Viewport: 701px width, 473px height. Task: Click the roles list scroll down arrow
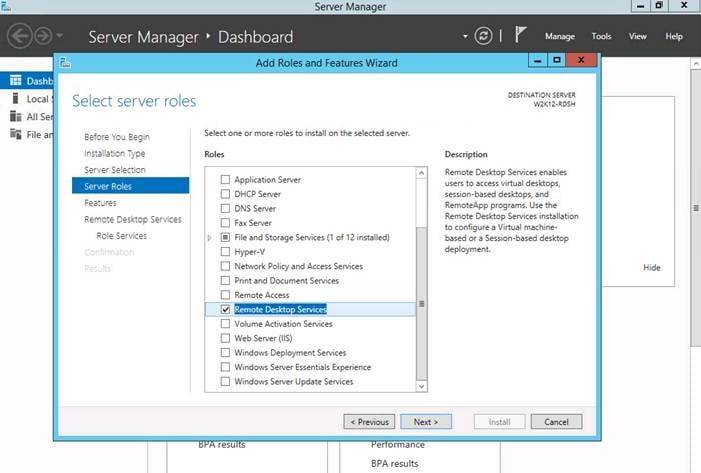[421, 386]
